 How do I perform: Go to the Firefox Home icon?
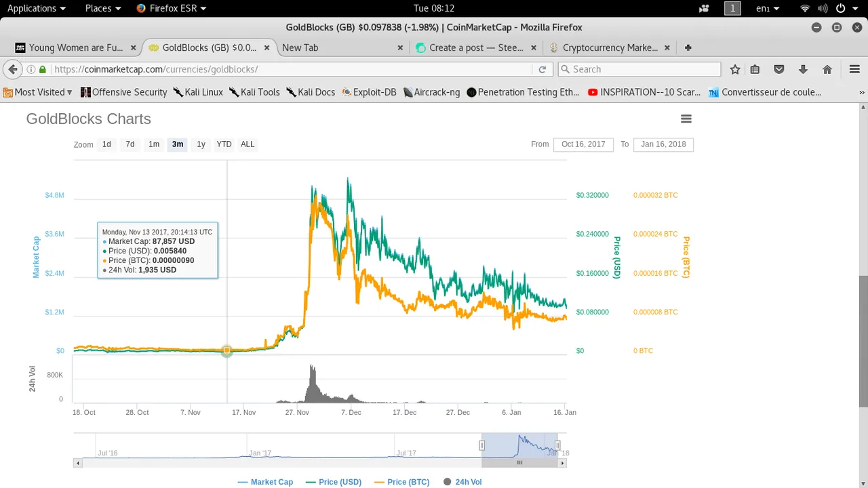827,69
